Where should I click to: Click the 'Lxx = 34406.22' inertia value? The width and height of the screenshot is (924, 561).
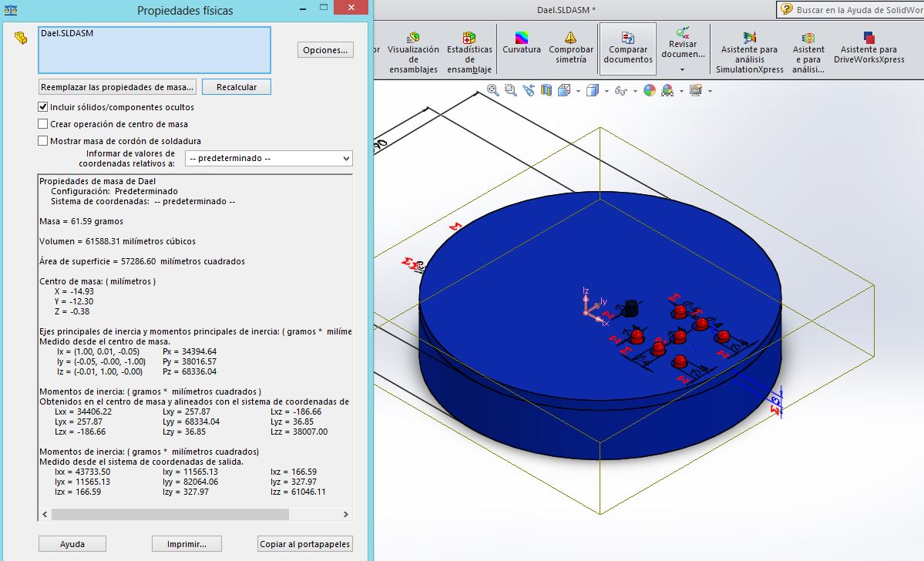click(83, 412)
